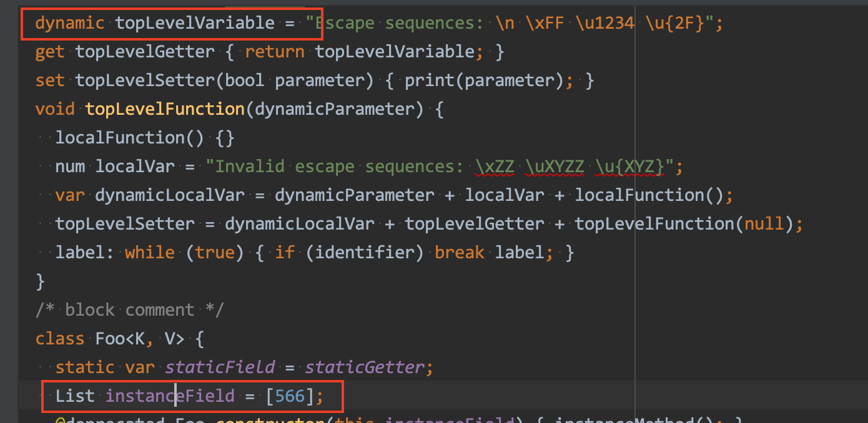Click the 'true' literal
The image size is (868, 423).
coord(215,252)
